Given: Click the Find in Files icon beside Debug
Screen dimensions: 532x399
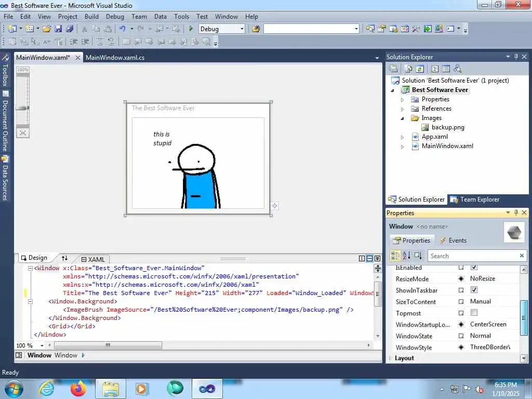Looking at the screenshot, I should (x=256, y=29).
